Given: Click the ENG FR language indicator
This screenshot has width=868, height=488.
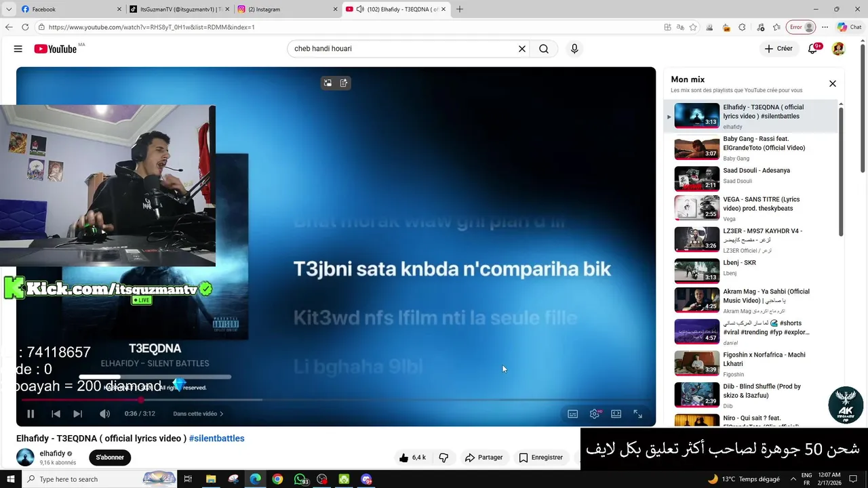Looking at the screenshot, I should pyautogui.click(x=806, y=479).
